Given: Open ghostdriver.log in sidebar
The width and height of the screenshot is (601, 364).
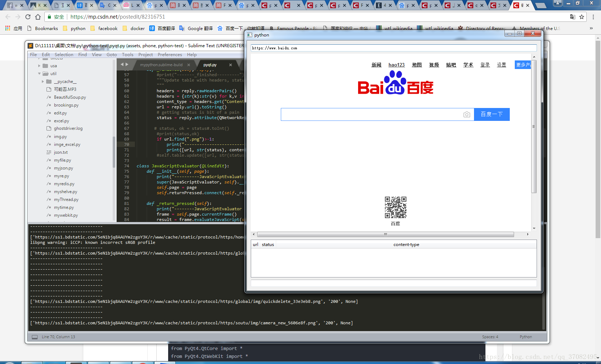Looking at the screenshot, I should (x=68, y=128).
